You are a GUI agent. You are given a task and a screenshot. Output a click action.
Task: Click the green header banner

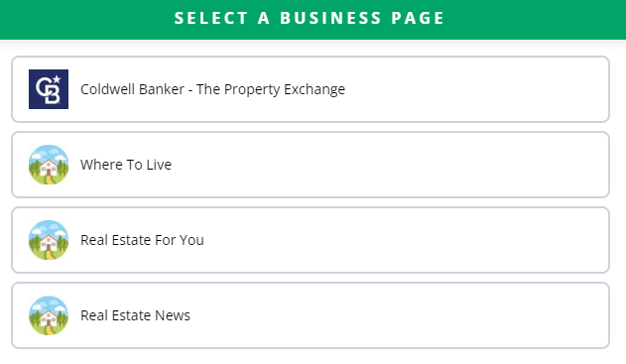point(313,20)
